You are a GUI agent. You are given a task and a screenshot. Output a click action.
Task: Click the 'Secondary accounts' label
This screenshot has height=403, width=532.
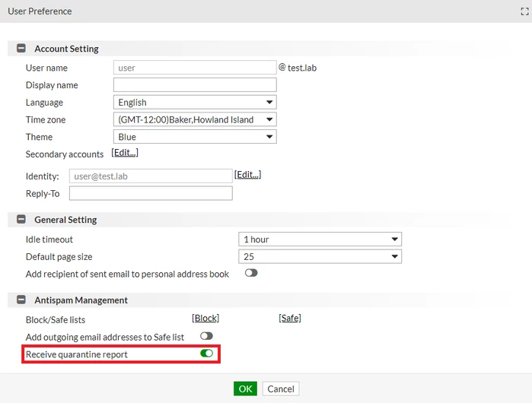click(65, 154)
